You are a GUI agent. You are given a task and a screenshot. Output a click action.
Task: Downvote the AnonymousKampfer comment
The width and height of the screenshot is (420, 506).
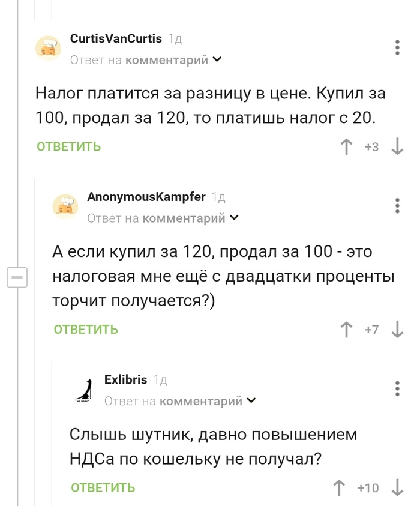397,330
